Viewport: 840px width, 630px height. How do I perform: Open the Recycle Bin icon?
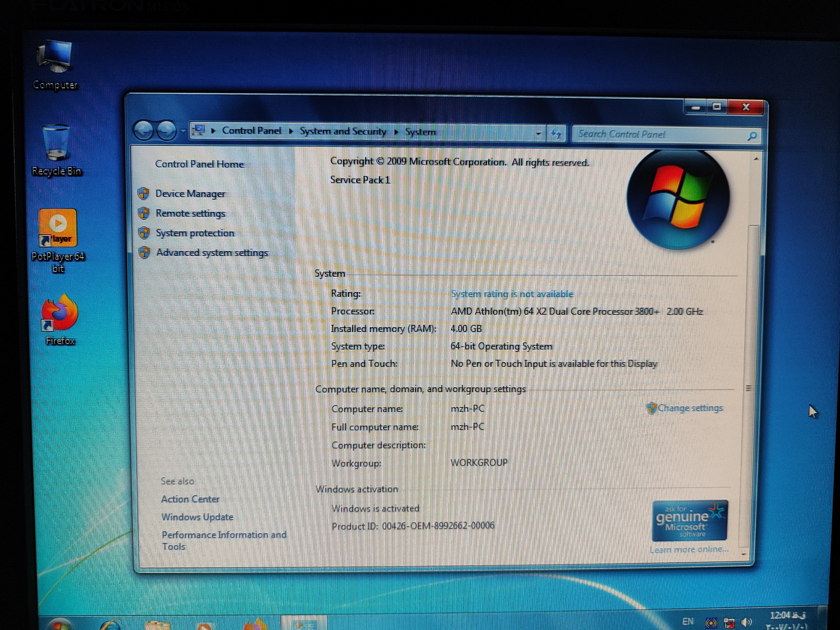(56, 144)
